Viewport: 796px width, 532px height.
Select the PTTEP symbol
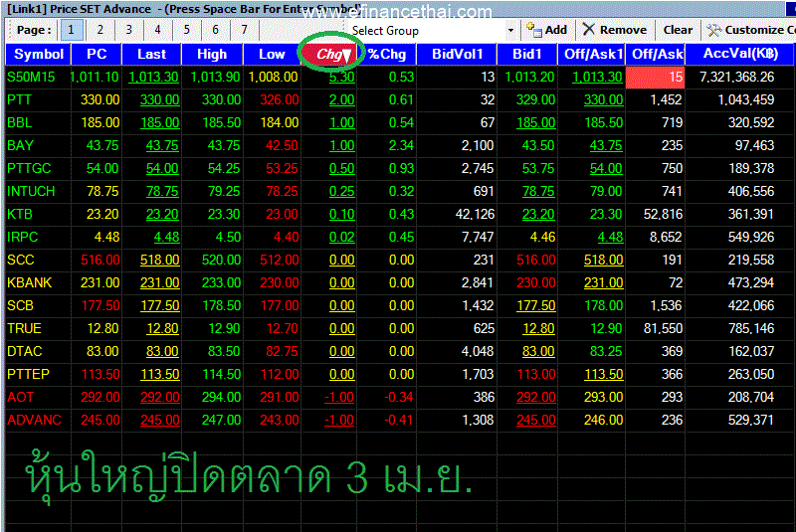[x=28, y=374]
